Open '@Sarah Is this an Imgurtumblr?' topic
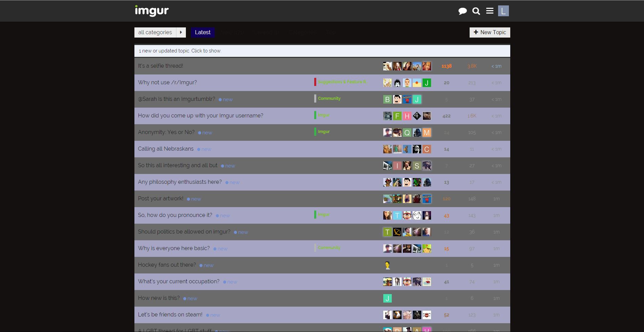Viewport: 644px width, 332px height. tap(176, 99)
